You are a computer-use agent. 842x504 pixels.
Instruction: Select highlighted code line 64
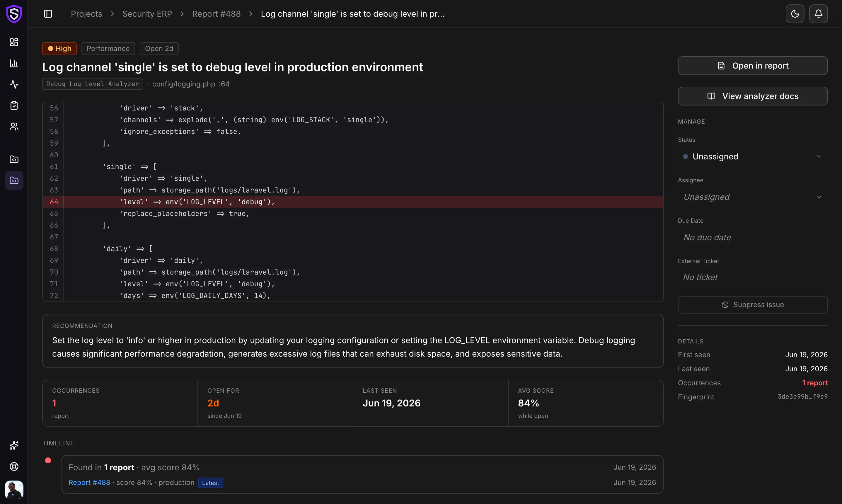tap(353, 202)
